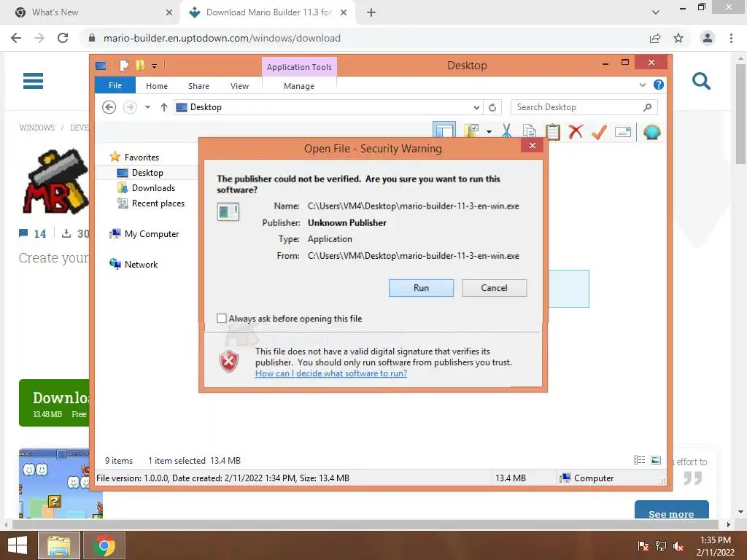Click Chrome address bar URL
The width and height of the screenshot is (747, 560).
pos(222,38)
